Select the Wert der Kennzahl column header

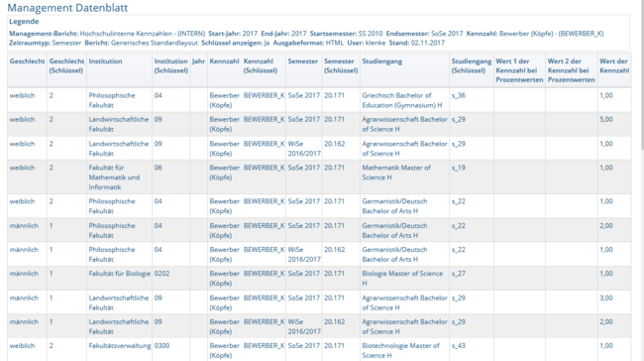click(x=614, y=65)
